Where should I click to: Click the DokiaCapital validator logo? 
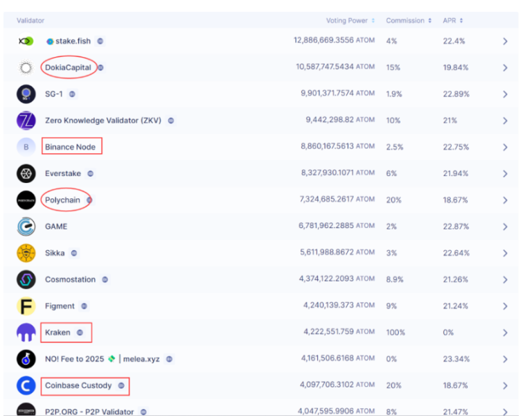coord(26,68)
